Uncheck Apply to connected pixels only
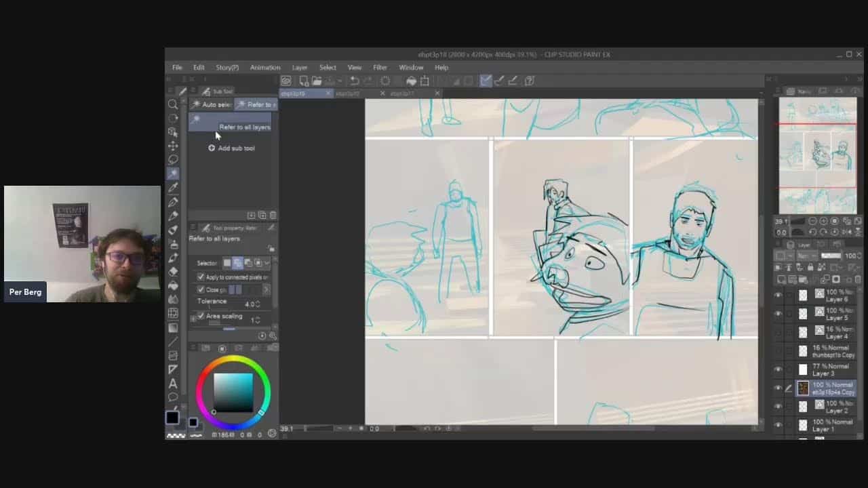Screen dimensions: 868x488 point(201,277)
